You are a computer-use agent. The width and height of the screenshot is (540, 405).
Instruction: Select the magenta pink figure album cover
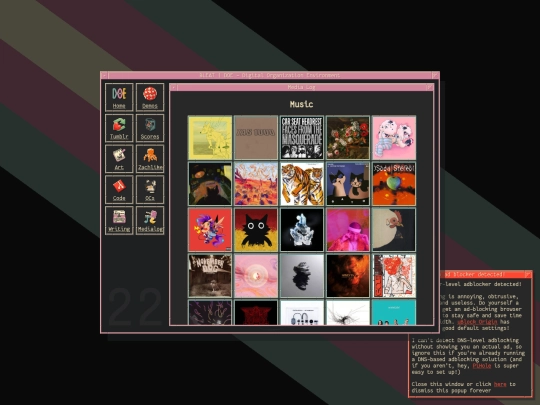pyautogui.click(x=348, y=230)
